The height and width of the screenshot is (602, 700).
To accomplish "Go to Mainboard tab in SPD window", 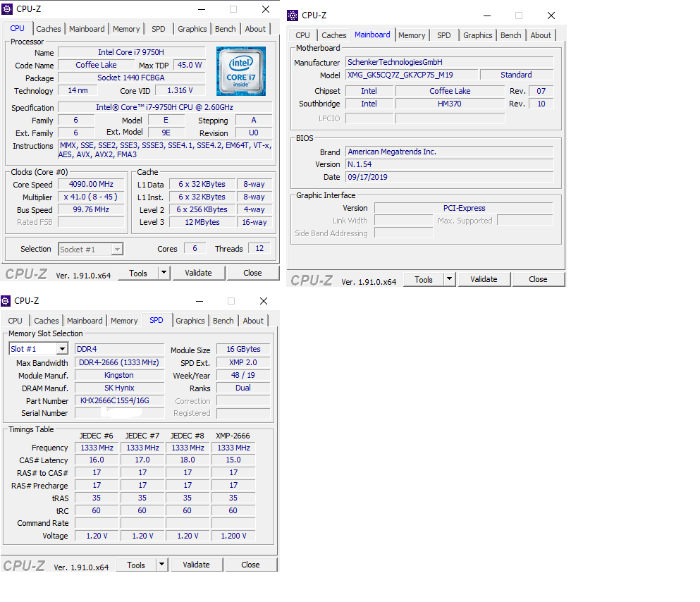I will (x=85, y=321).
